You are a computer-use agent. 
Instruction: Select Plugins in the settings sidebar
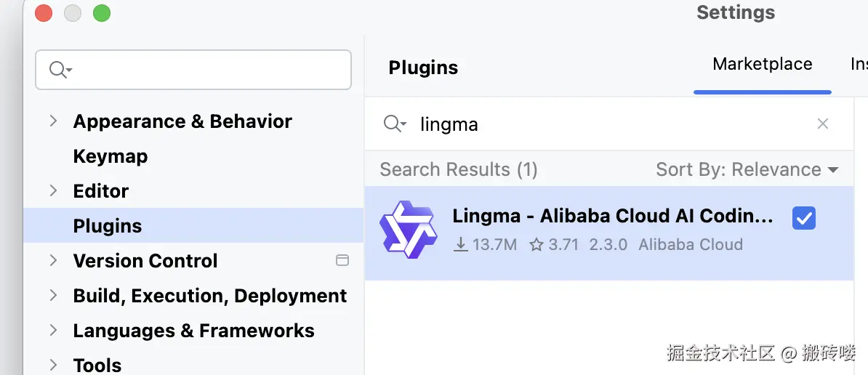click(x=108, y=226)
